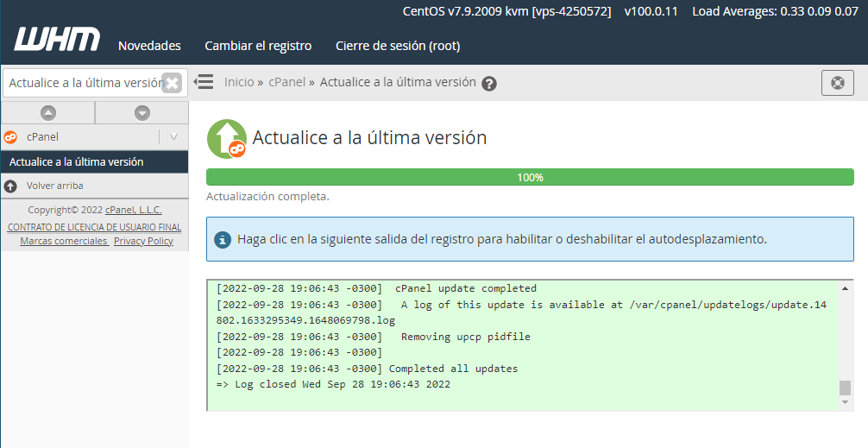
Task: Click the support lifebuoy button
Action: [x=838, y=83]
